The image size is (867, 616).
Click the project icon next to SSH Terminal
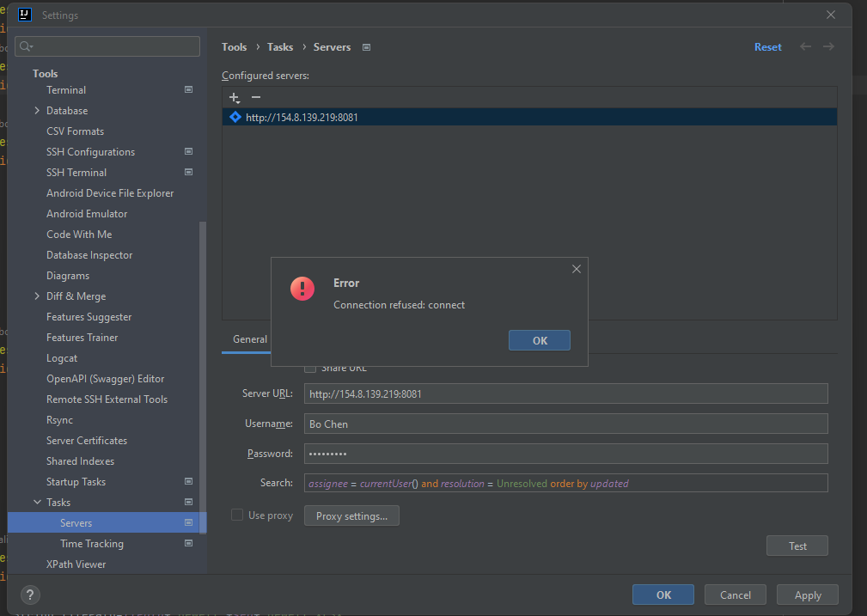click(x=188, y=172)
